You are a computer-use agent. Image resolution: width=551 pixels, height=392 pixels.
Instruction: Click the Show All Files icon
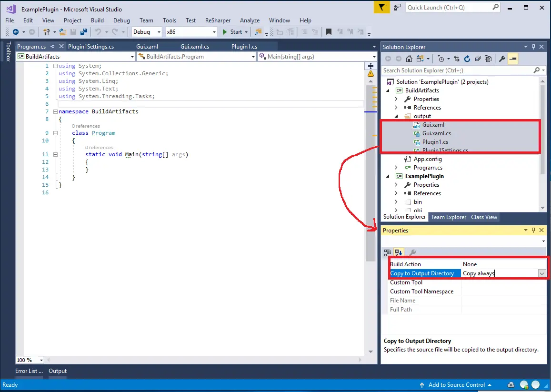pos(488,59)
